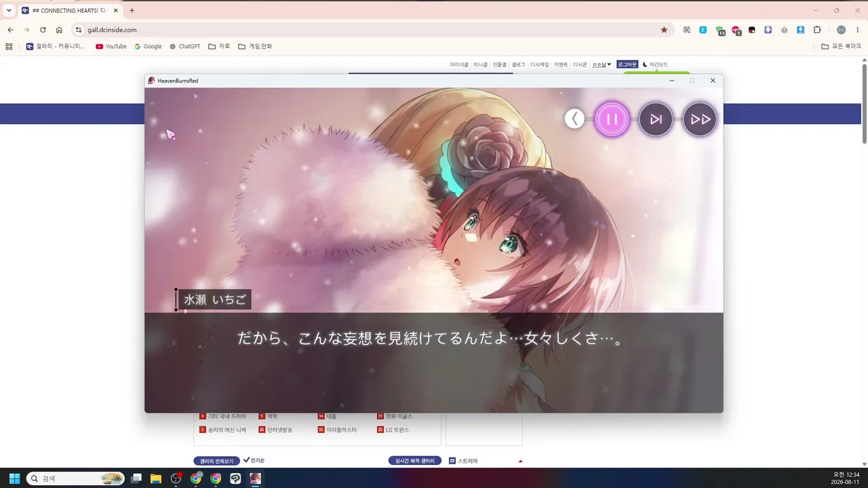868x488 pixels.
Task: Open File Explorer from the taskbar
Action: tap(156, 479)
